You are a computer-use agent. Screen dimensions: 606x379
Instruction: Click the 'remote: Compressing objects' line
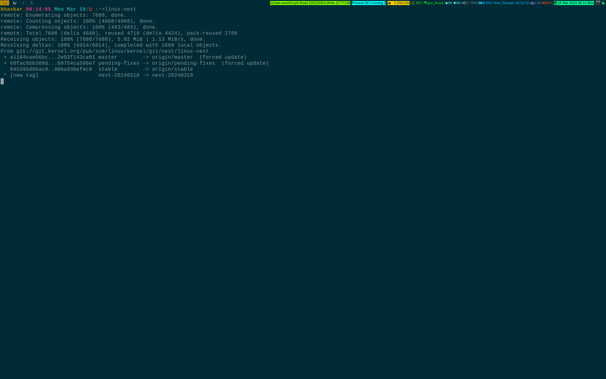point(79,27)
